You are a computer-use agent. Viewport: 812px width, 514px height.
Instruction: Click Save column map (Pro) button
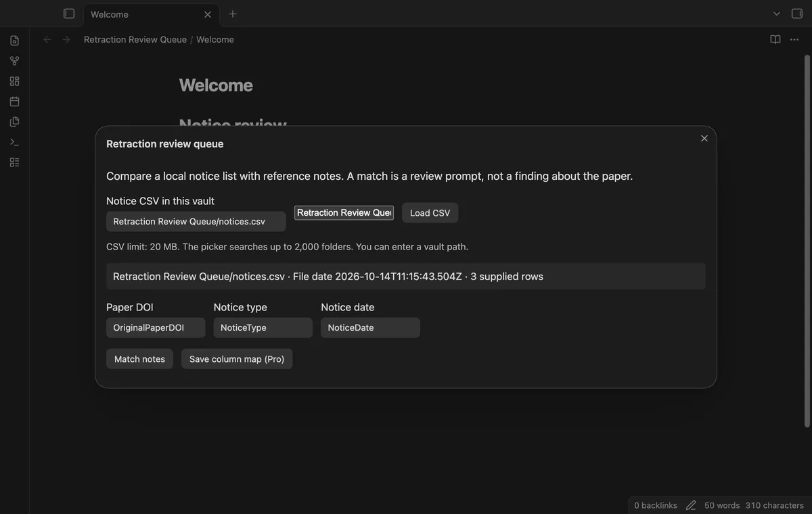[237, 358]
